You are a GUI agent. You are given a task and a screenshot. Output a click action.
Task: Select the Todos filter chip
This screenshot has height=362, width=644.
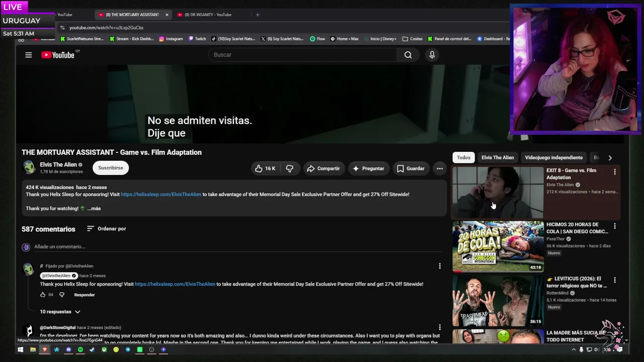463,157
